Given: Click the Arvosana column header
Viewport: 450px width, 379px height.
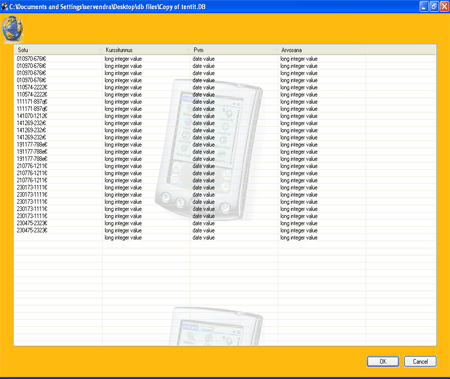Looking at the screenshot, I should [x=321, y=50].
